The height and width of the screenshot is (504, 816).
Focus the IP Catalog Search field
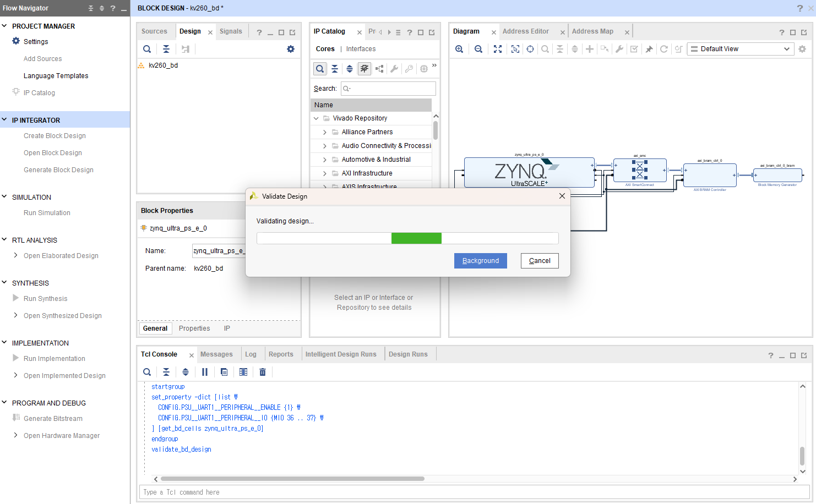point(388,89)
